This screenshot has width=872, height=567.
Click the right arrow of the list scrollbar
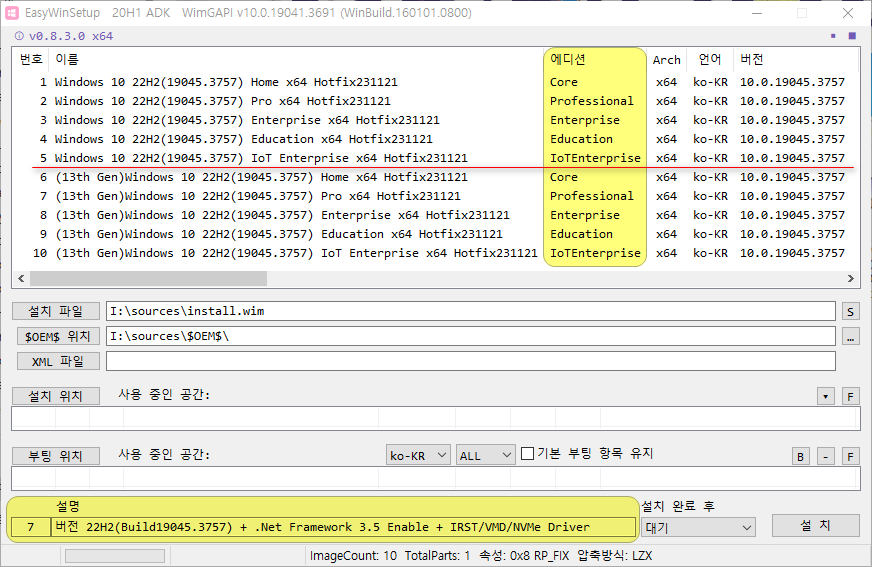pos(851,278)
